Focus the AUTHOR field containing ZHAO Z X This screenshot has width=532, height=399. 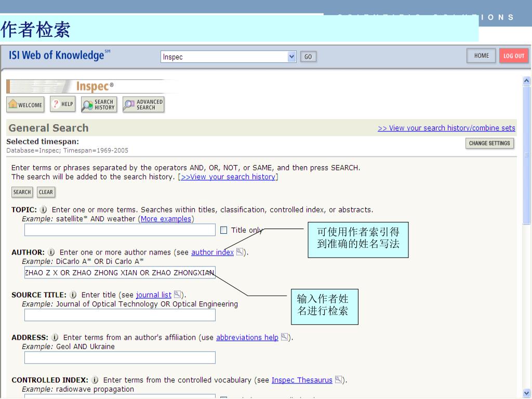click(x=120, y=272)
